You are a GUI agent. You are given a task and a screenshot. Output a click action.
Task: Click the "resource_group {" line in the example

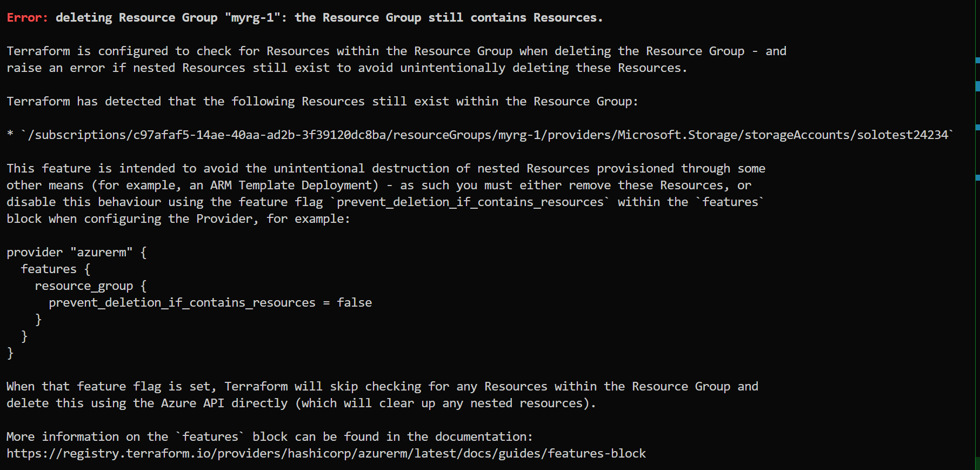(91, 286)
